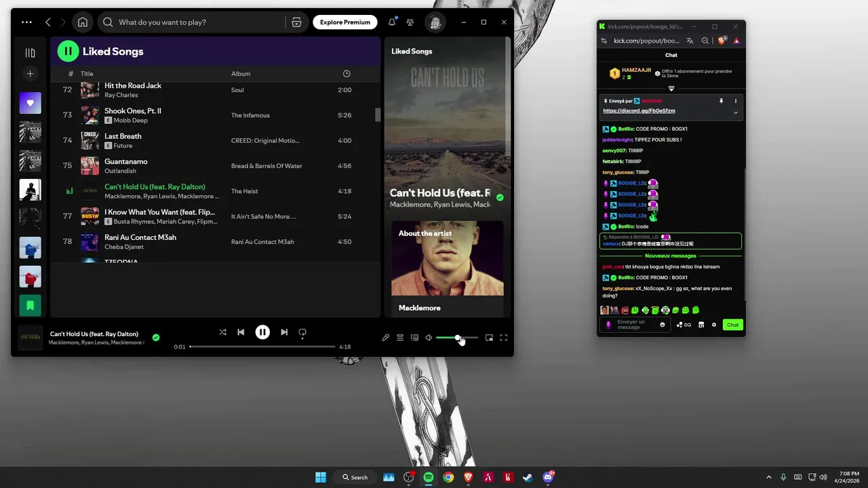
Task: Show hidden icons in system tray
Action: click(x=768, y=477)
